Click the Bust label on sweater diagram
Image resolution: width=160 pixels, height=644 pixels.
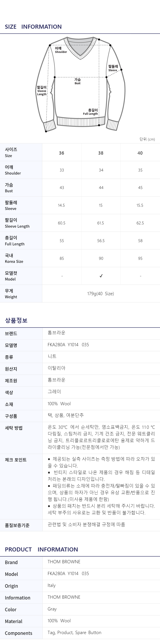(x=77, y=81)
